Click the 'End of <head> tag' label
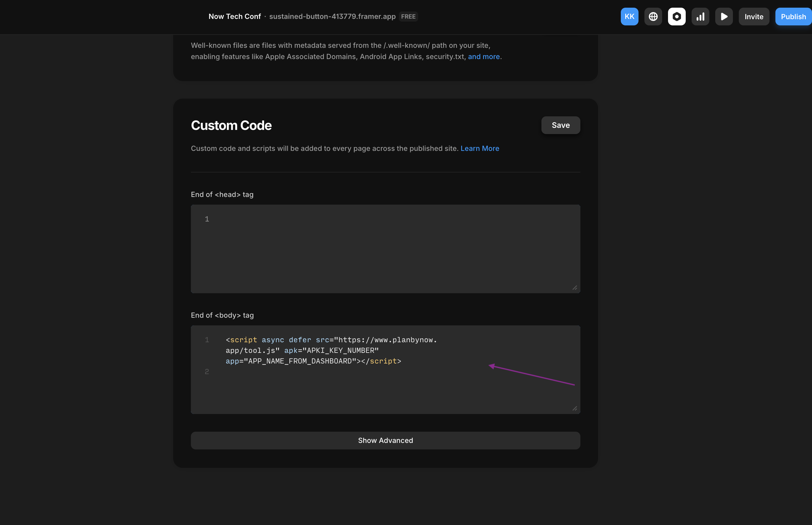The width and height of the screenshot is (812, 525). (222, 194)
